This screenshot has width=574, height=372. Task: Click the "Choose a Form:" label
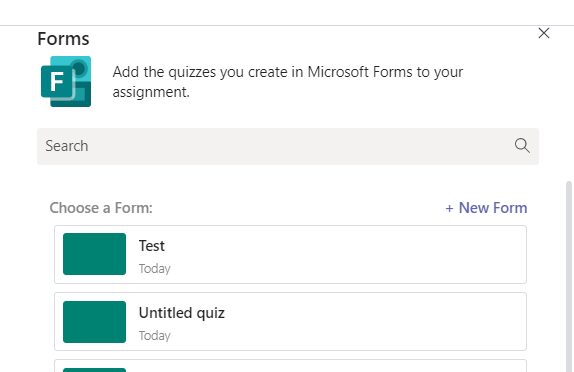pos(101,208)
